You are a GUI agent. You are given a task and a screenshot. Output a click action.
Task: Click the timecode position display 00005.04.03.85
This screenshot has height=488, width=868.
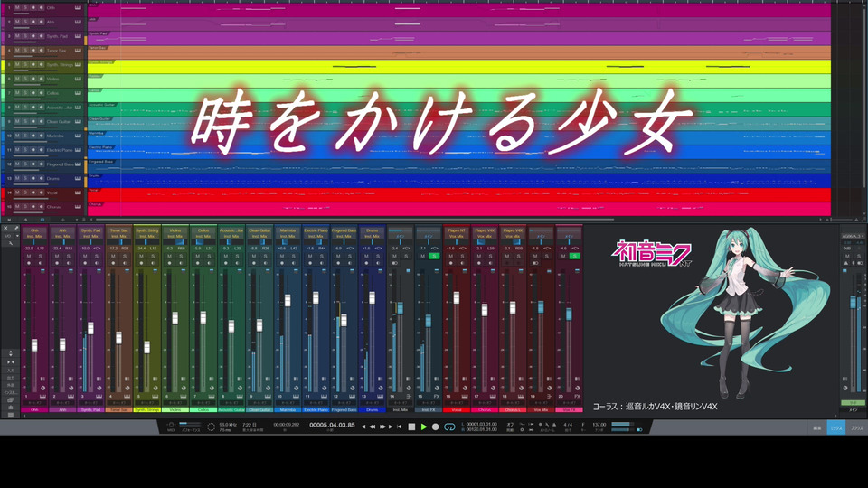pyautogui.click(x=332, y=425)
